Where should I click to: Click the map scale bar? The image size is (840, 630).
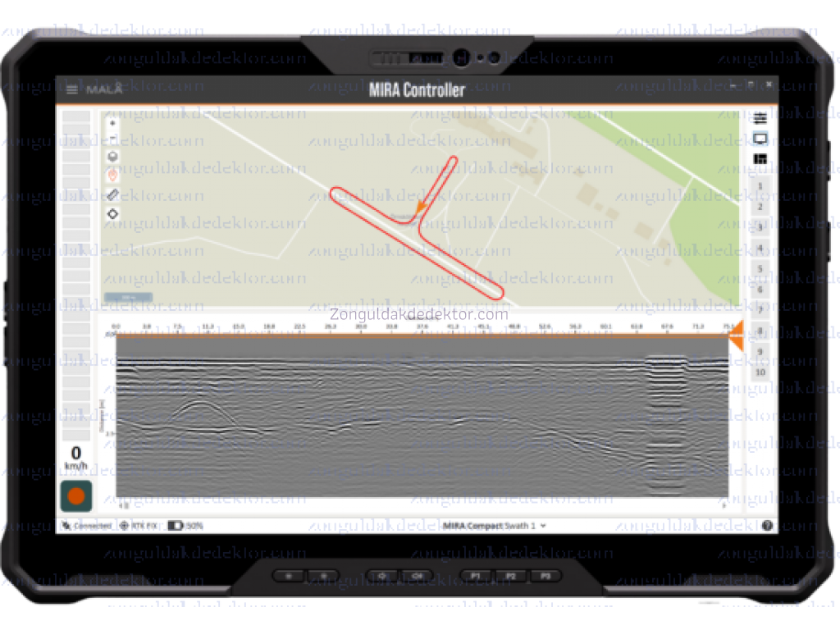[128, 297]
